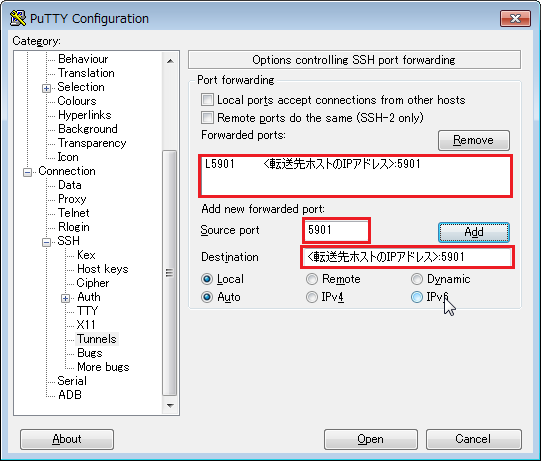The image size is (541, 461).
Task: Open the Telnet category
Action: [x=74, y=213]
